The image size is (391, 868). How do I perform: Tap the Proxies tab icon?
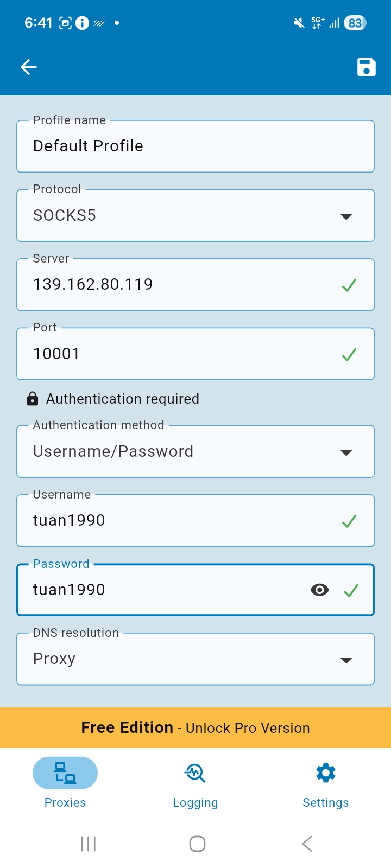click(x=65, y=773)
